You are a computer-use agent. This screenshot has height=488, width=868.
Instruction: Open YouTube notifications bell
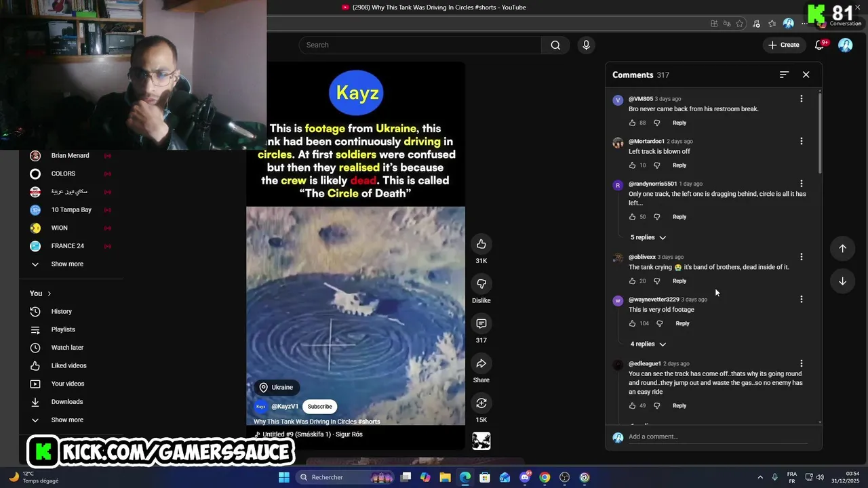click(x=820, y=45)
